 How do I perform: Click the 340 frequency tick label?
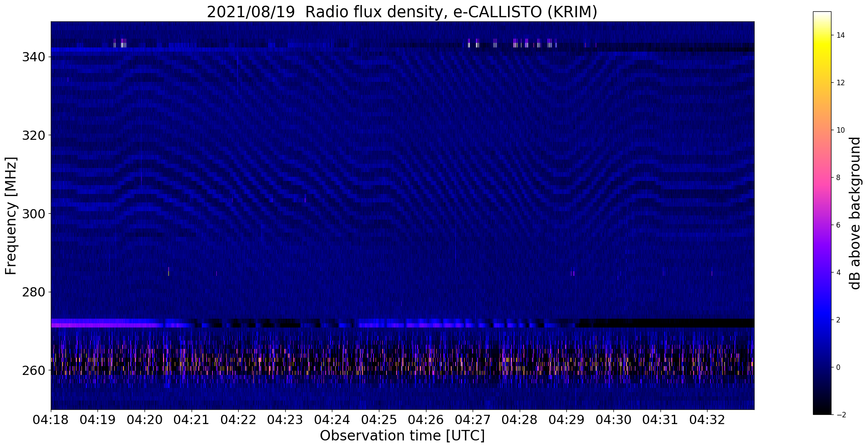[x=34, y=57]
